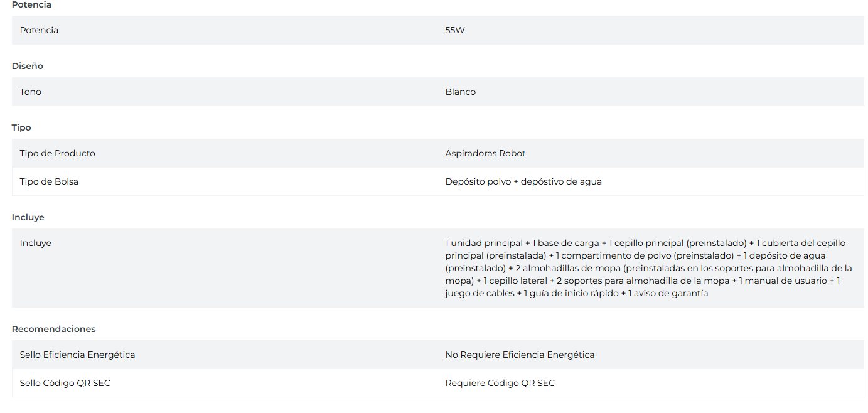Click the Aspiradoras Robot value

(485, 153)
